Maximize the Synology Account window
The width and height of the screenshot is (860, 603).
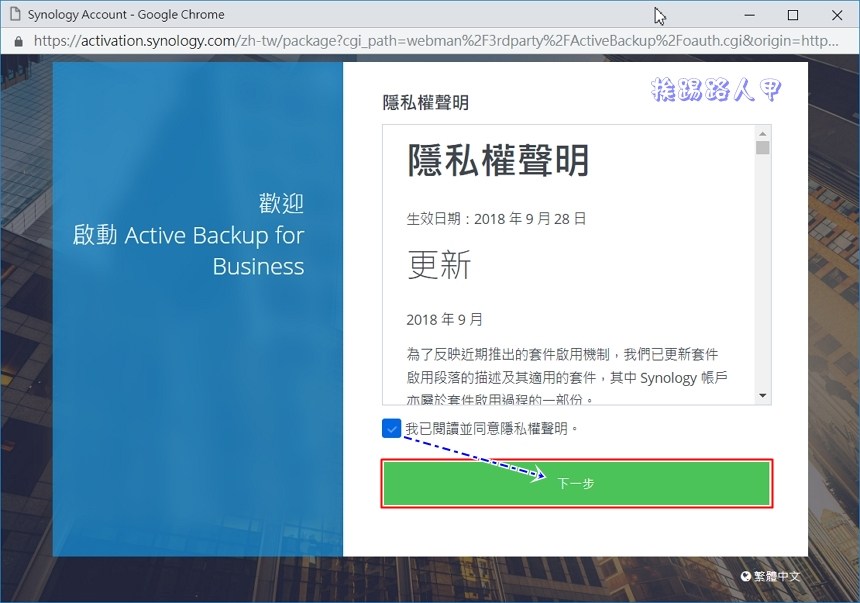click(793, 15)
